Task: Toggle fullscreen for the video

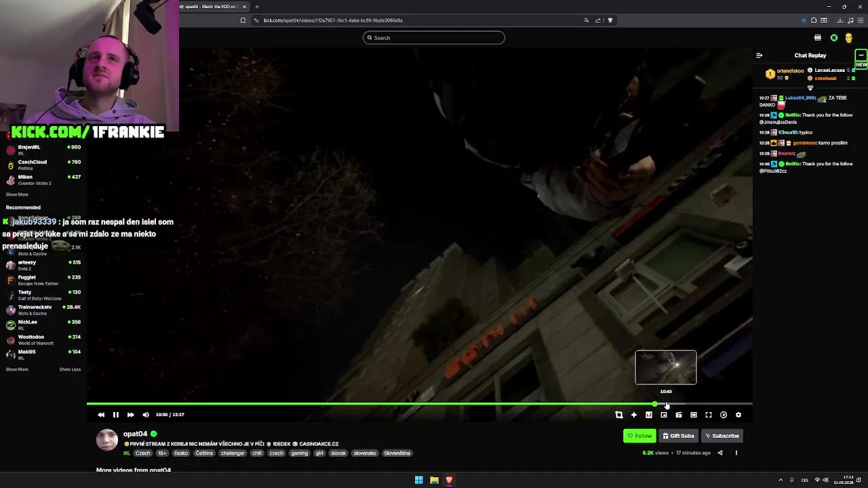Action: [708, 415]
